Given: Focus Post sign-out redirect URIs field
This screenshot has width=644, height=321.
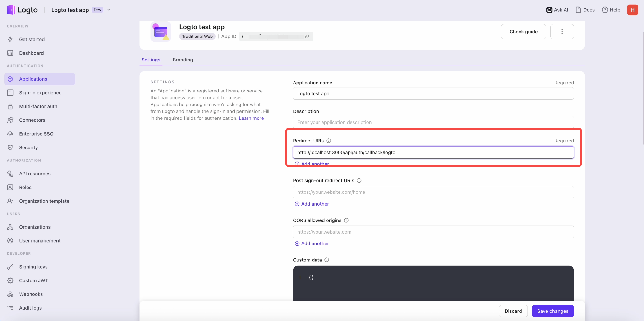Looking at the screenshot, I should click(x=433, y=192).
